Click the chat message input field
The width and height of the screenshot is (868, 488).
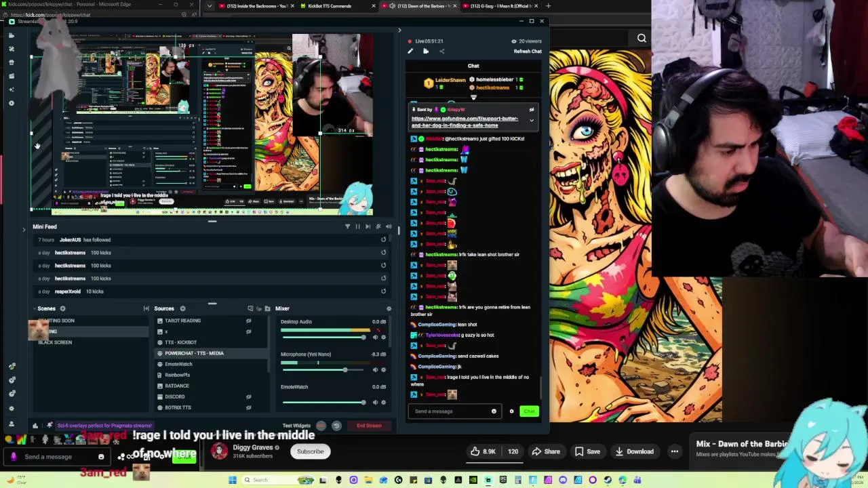[453, 411]
